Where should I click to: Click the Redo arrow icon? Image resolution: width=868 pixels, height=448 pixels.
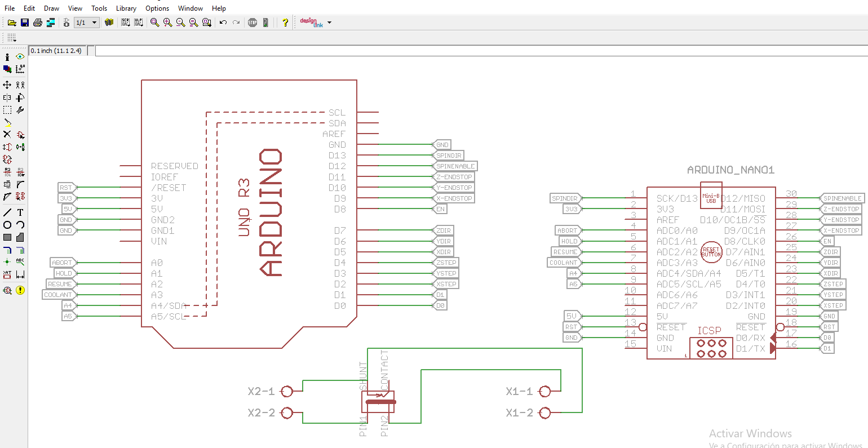point(236,23)
